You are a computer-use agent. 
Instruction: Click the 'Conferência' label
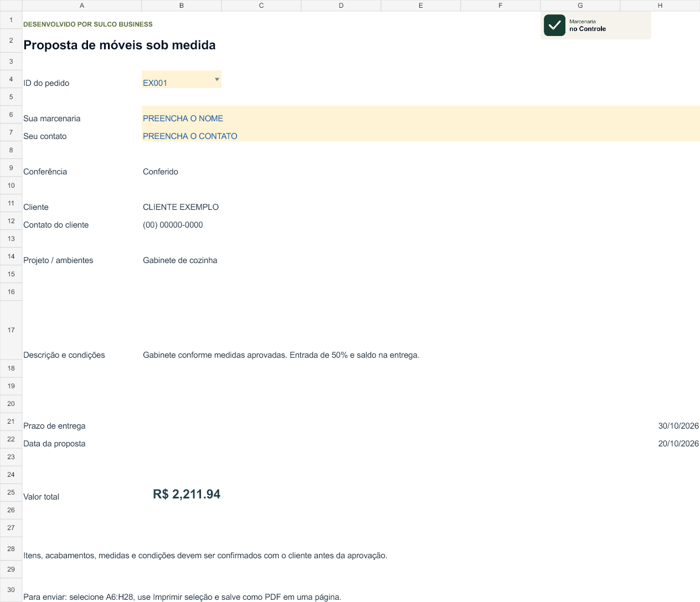pos(45,172)
